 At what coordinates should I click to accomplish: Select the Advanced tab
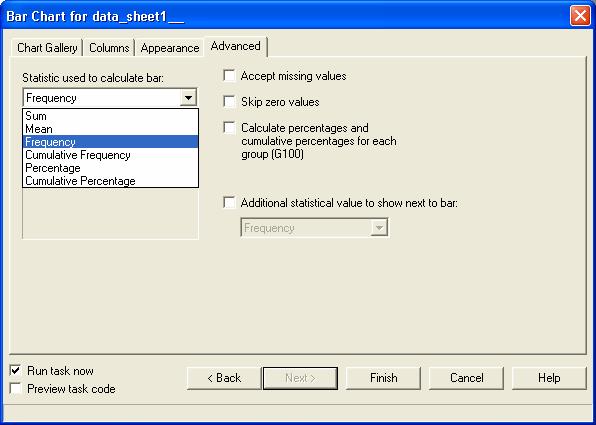235,46
